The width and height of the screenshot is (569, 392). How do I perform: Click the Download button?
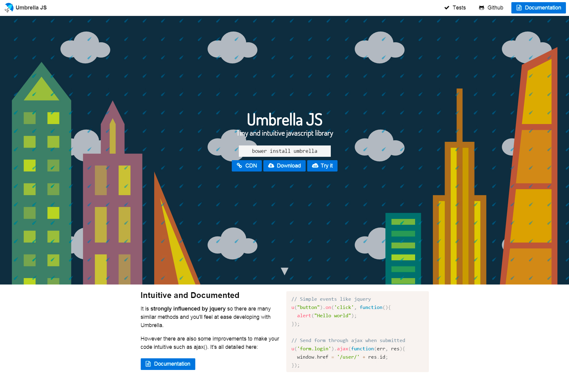coord(284,166)
